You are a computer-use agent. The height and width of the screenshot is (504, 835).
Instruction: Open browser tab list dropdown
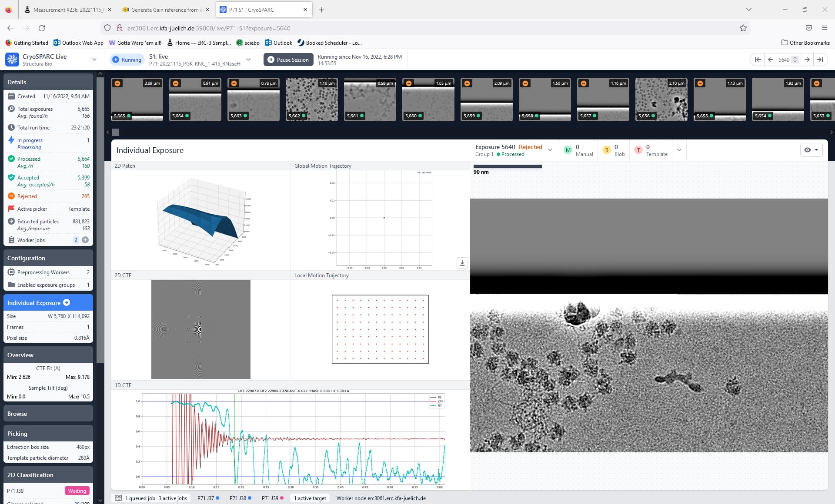pos(748,10)
